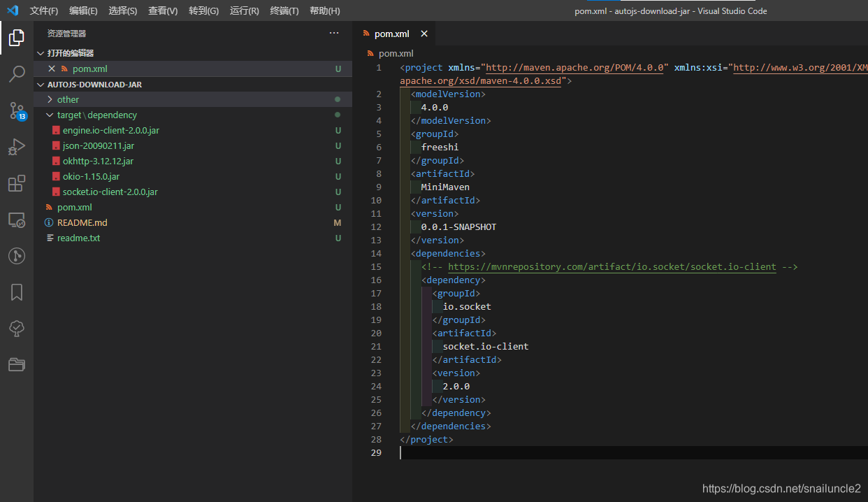The width and height of the screenshot is (868, 502).
Task: Collapse the AUTOJS-DOWNLOAD-JAR folder section
Action: (x=41, y=85)
